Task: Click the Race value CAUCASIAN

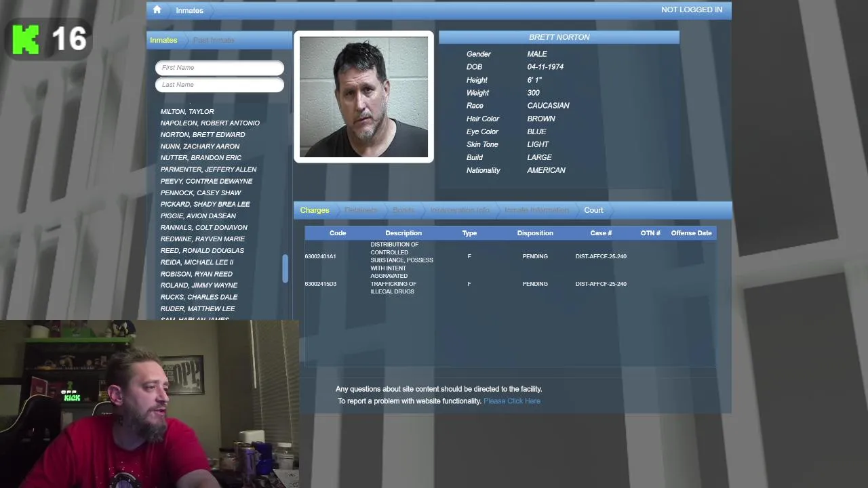Action: [x=548, y=106]
